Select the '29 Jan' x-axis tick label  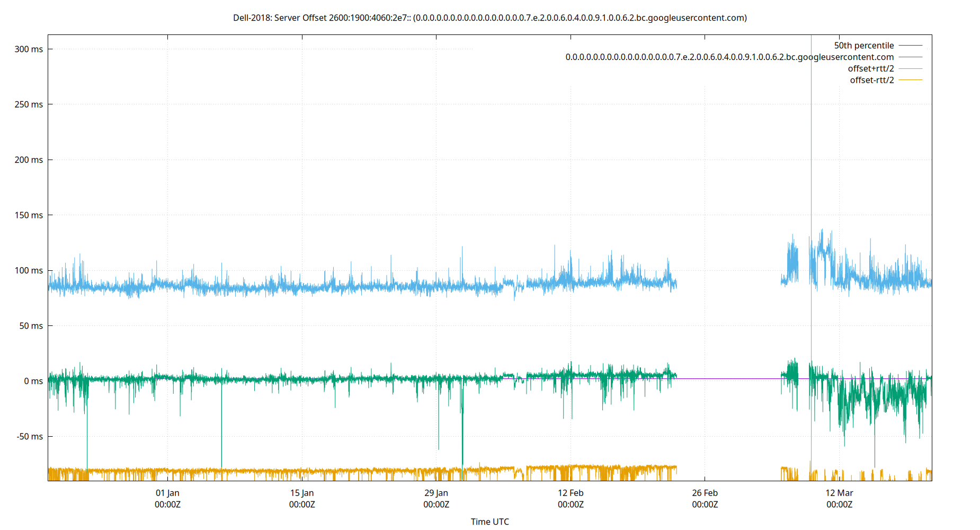pos(436,493)
